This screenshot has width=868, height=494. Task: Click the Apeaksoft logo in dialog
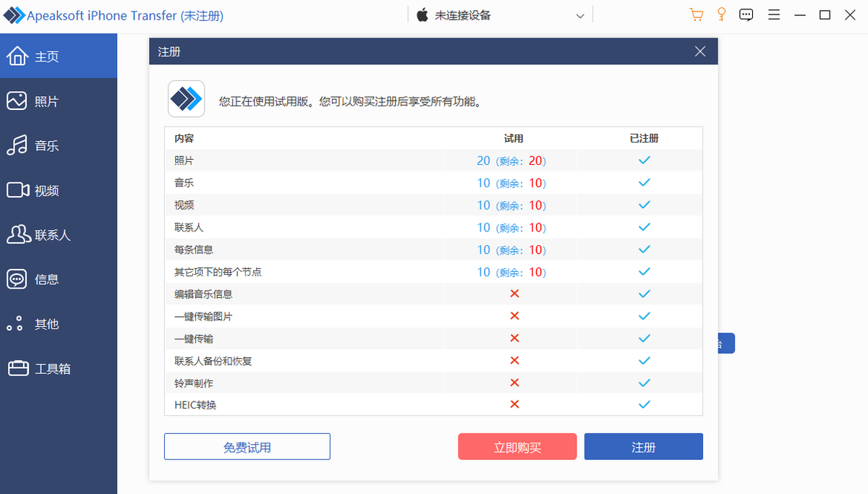pos(187,98)
